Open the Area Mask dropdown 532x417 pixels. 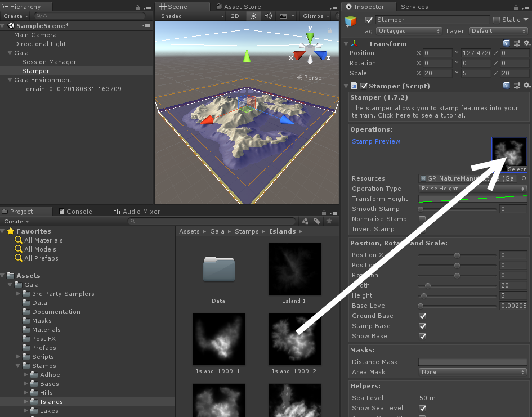click(472, 372)
